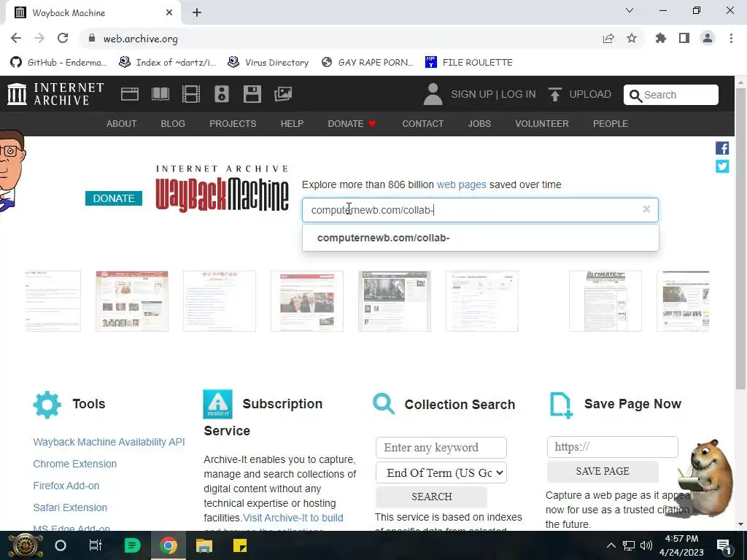The width and height of the screenshot is (747, 560).
Task: Open the ABOUT menu item
Action: coord(122,124)
